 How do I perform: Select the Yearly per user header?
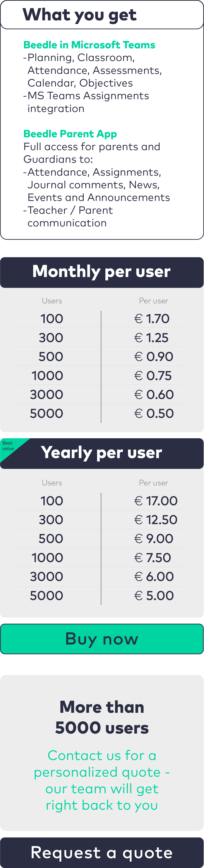102,453
